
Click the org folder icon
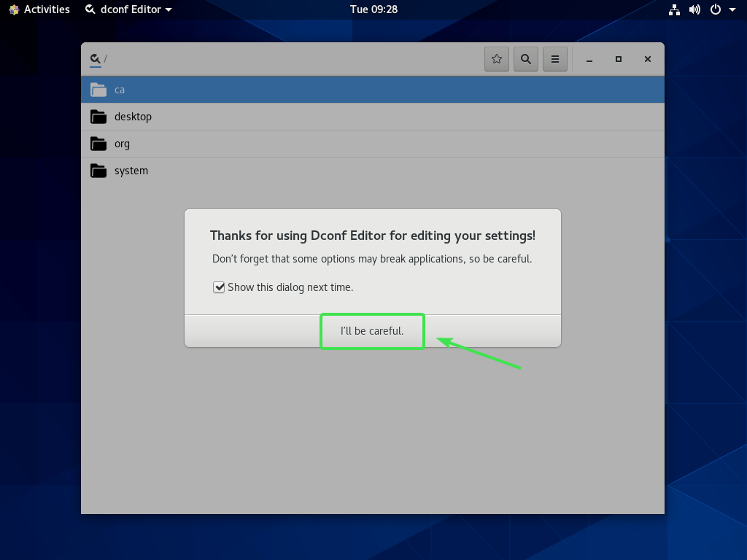click(98, 144)
